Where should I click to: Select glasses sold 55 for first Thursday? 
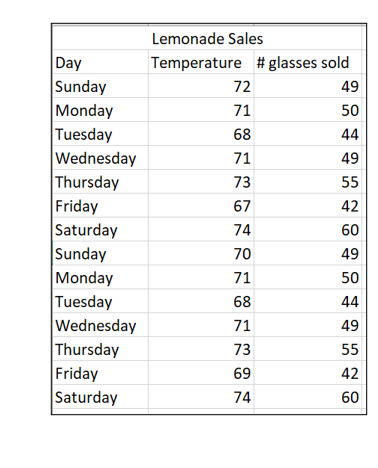click(x=308, y=182)
